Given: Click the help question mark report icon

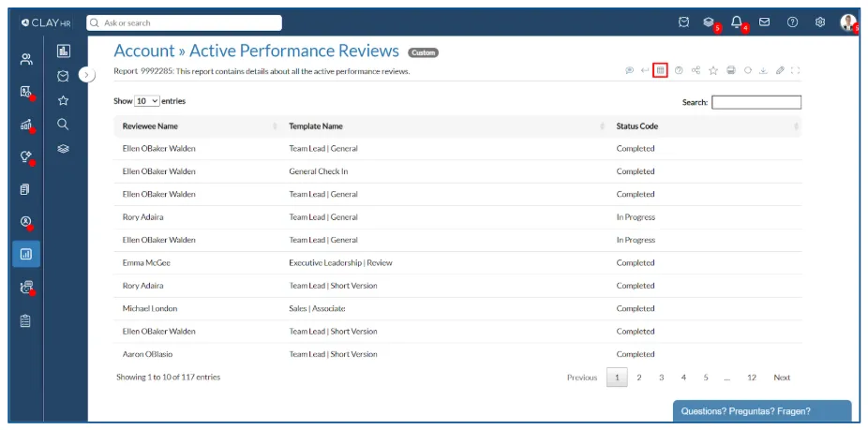Looking at the screenshot, I should (x=679, y=70).
